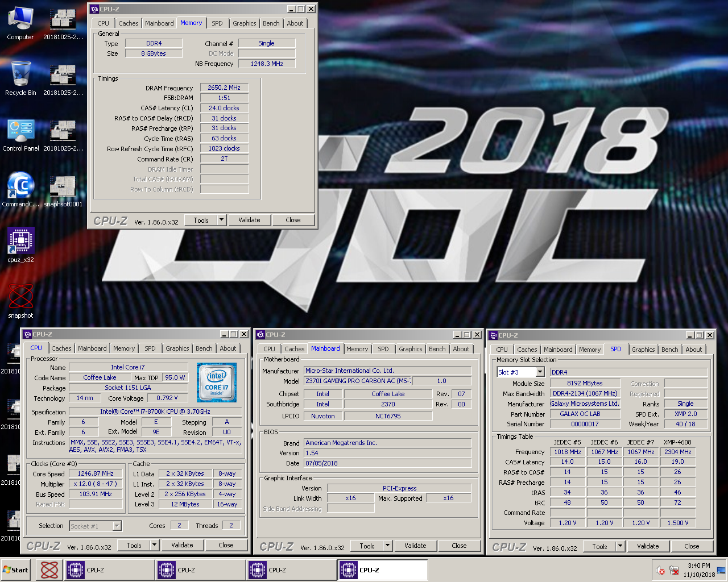The image size is (728, 582).
Task: Launch the cpuz_x32 desktop shortcut
Action: coord(20,246)
